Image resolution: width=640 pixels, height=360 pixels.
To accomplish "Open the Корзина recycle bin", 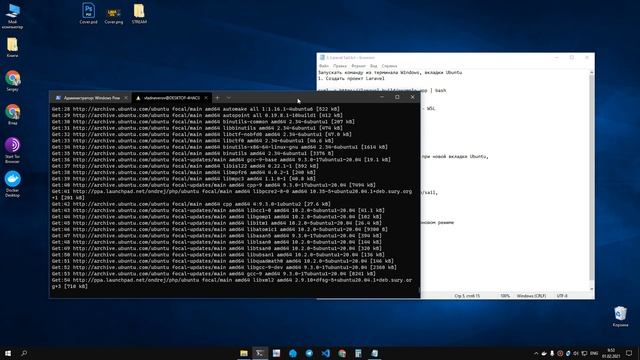I will pyautogui.click(x=620, y=316).
